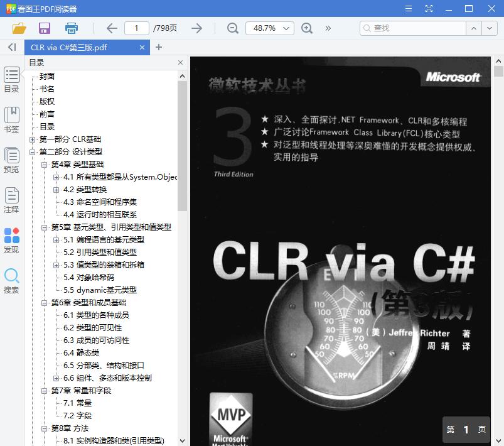Select 5.4 对象哈希码
The width and height of the screenshot is (504, 446).
pyautogui.click(x=88, y=278)
